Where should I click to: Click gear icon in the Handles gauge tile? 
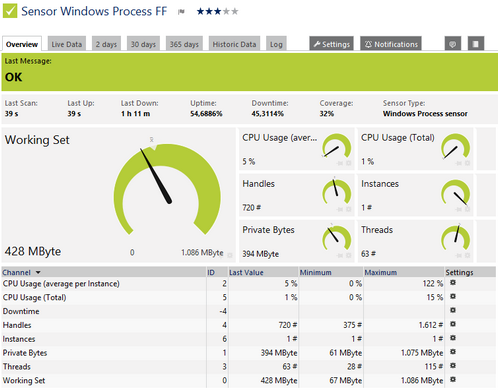(x=348, y=209)
